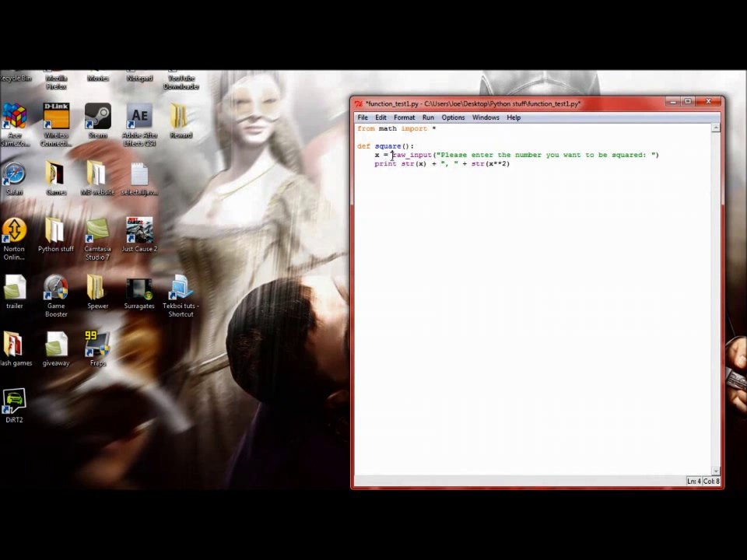Click the 'Ln: 4' status indicator
Viewport: 747px width, 560px height.
click(x=693, y=481)
